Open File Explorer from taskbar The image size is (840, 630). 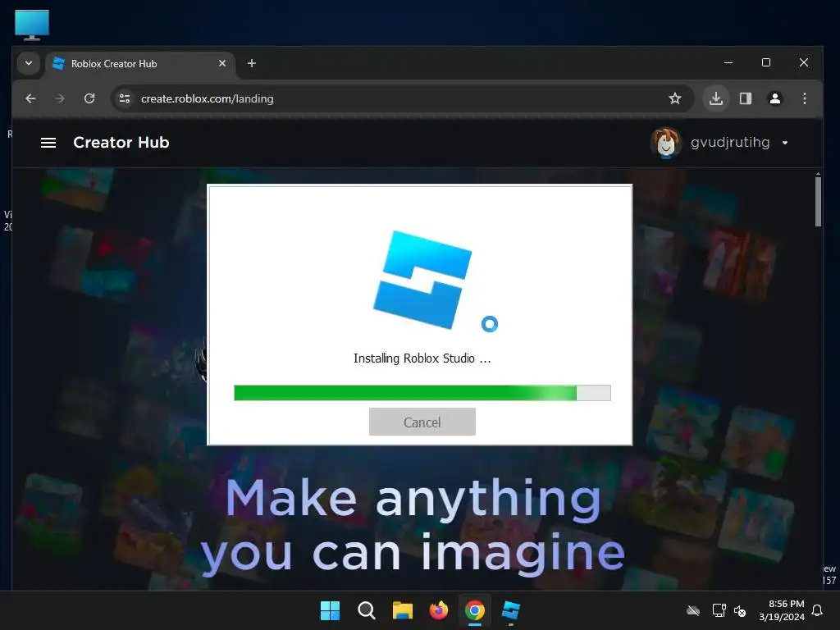[402, 610]
